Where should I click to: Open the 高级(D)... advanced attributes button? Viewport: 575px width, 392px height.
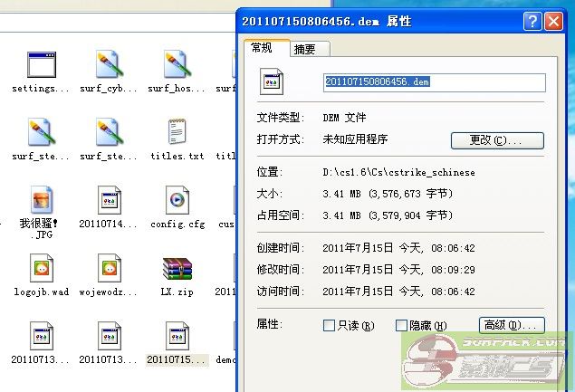[511, 325]
